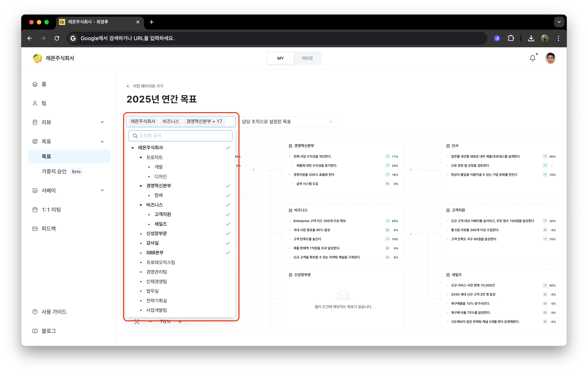
Task: Reload the page with refresh icon
Action: point(57,38)
